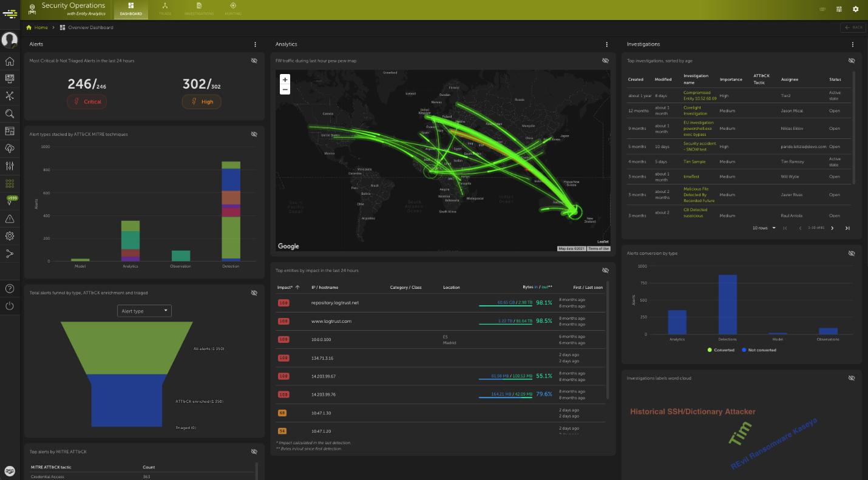The image size is (868, 480).
Task: Zoom in on the traffic map
Action: coord(285,79)
